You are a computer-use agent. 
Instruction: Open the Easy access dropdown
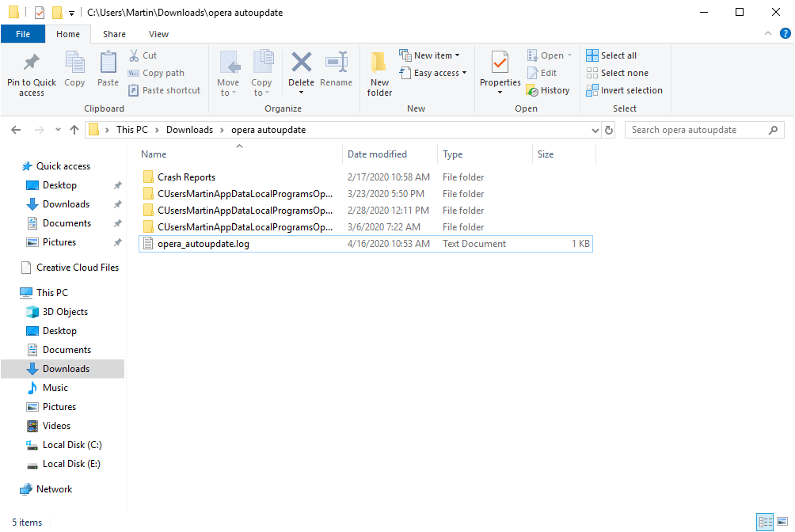click(x=433, y=73)
